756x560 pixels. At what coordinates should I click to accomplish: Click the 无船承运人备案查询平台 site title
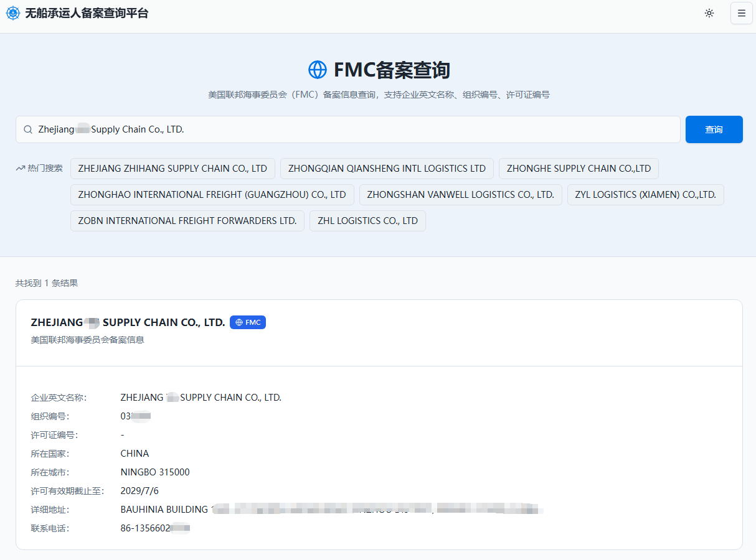point(87,13)
